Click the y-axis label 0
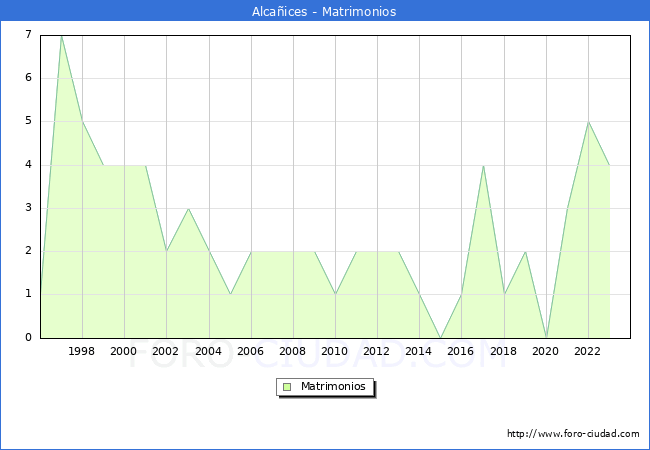Viewport: 650px width, 450px height. click(28, 337)
